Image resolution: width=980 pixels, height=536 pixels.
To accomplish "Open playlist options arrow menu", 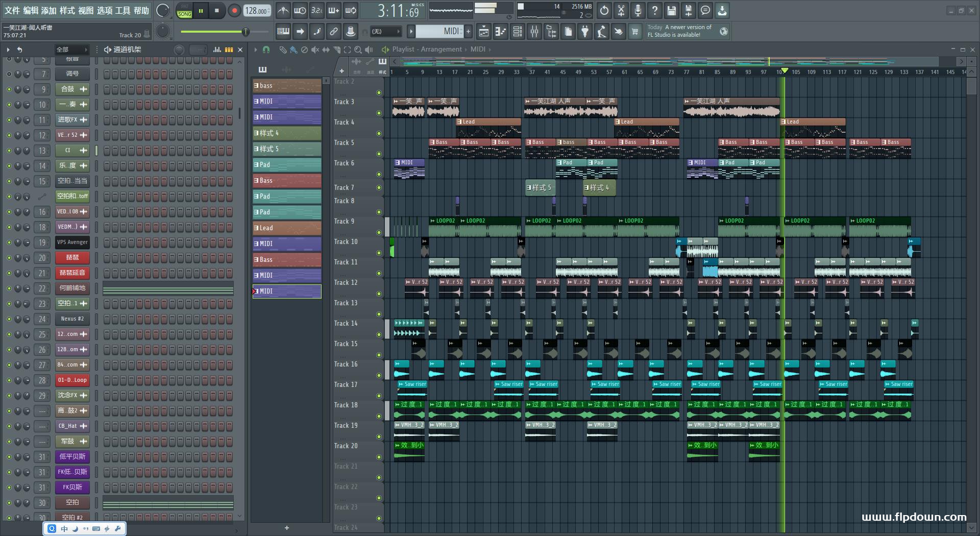I will coord(256,50).
